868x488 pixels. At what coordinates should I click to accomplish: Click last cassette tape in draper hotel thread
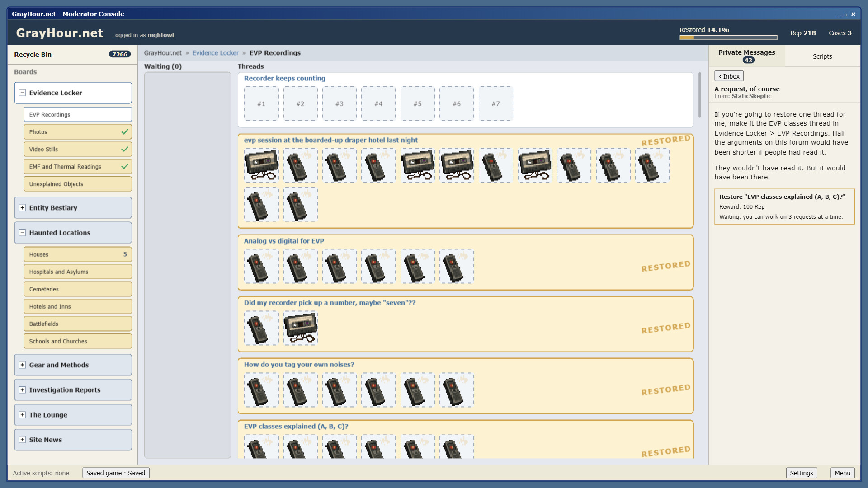[x=535, y=165]
